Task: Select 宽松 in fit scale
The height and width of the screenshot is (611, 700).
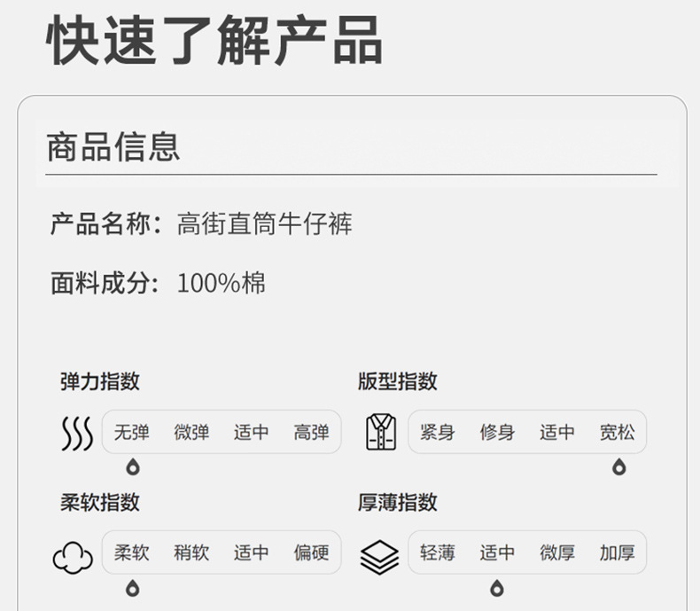Action: 617,433
